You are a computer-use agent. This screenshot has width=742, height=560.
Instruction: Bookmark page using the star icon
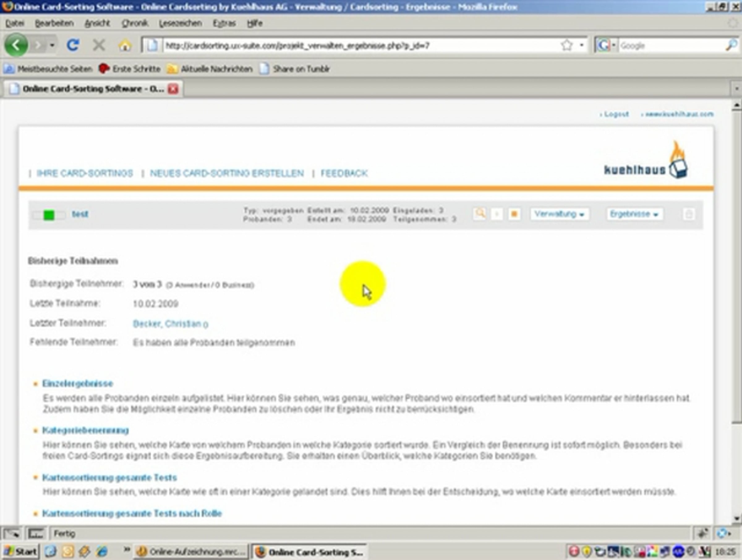(x=567, y=45)
